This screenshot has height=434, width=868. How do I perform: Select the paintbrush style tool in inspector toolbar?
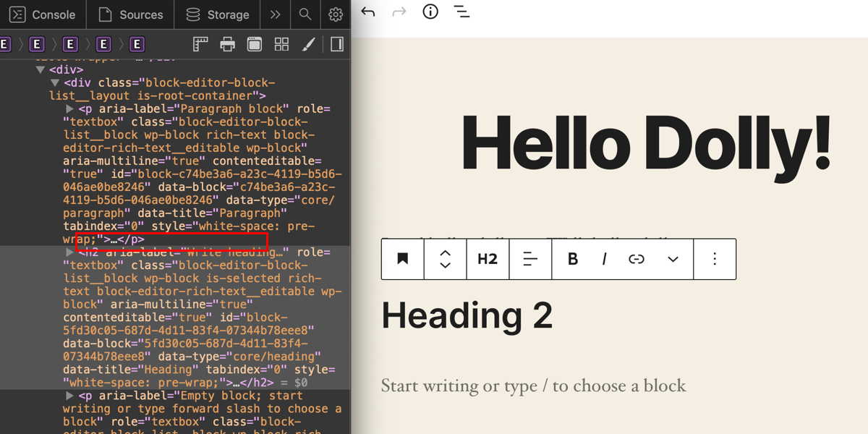(x=308, y=44)
